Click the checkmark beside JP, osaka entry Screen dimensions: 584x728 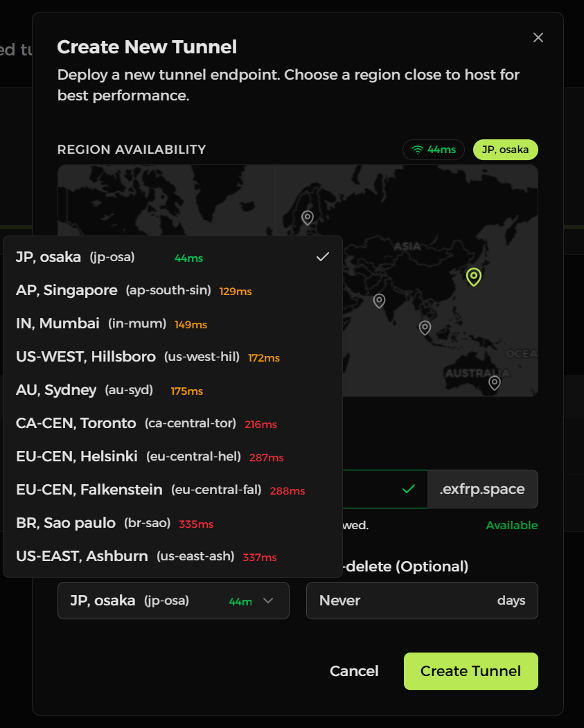pyautogui.click(x=322, y=256)
